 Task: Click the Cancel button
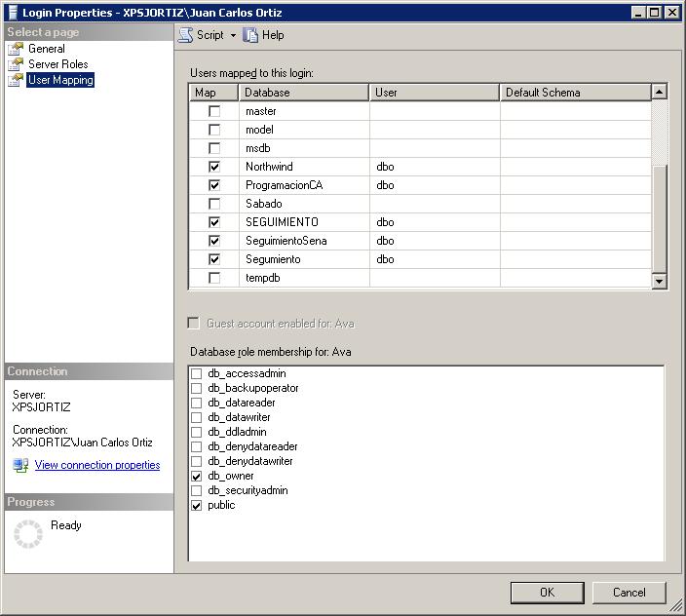tap(629, 593)
